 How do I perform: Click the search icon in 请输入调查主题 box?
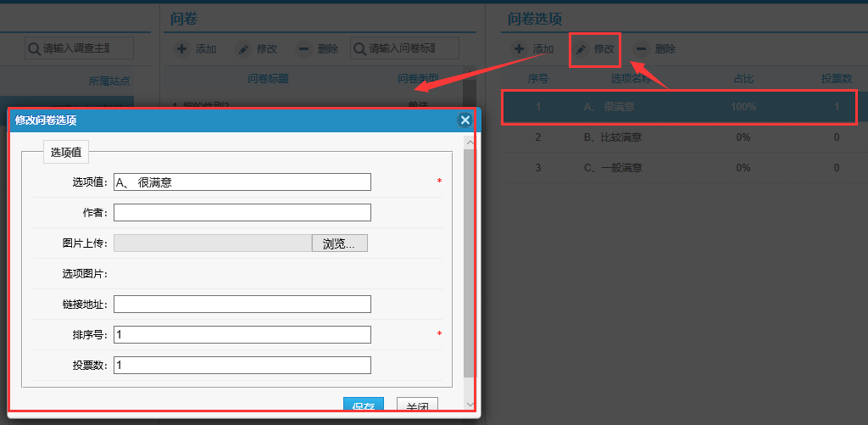pyautogui.click(x=34, y=48)
